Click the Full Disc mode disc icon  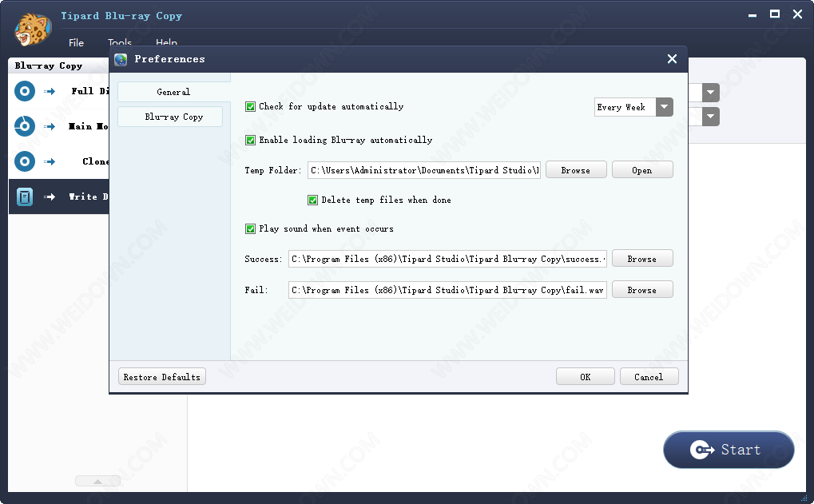coord(25,91)
